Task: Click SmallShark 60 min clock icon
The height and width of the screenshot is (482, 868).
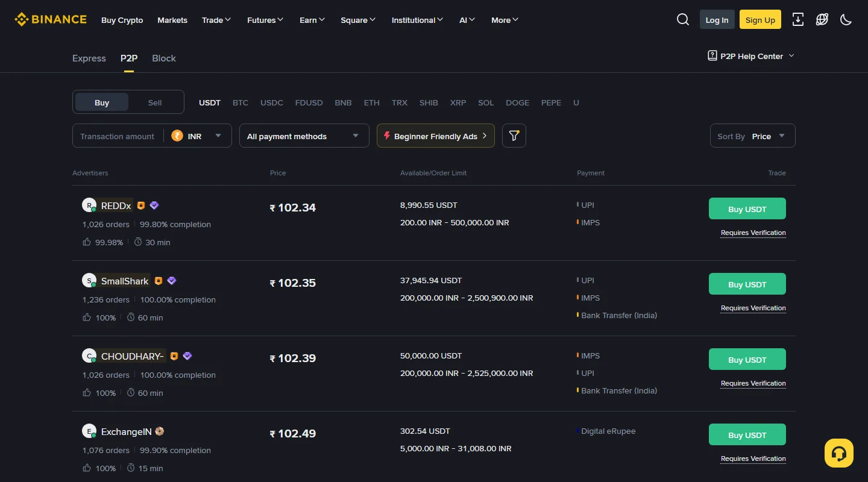Action: click(x=131, y=317)
